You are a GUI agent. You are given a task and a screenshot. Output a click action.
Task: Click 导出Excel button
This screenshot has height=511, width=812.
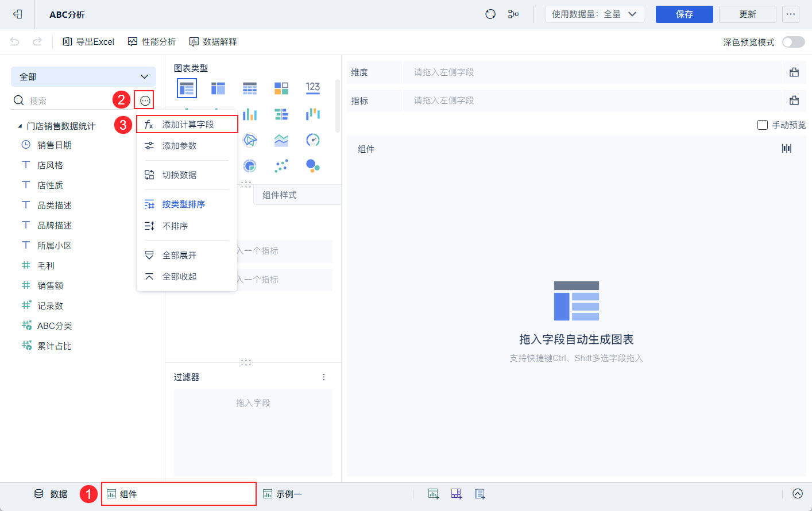[x=88, y=42]
